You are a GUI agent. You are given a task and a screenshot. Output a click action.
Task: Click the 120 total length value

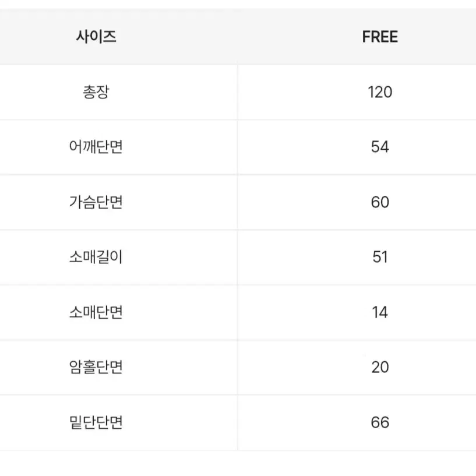pos(380,92)
